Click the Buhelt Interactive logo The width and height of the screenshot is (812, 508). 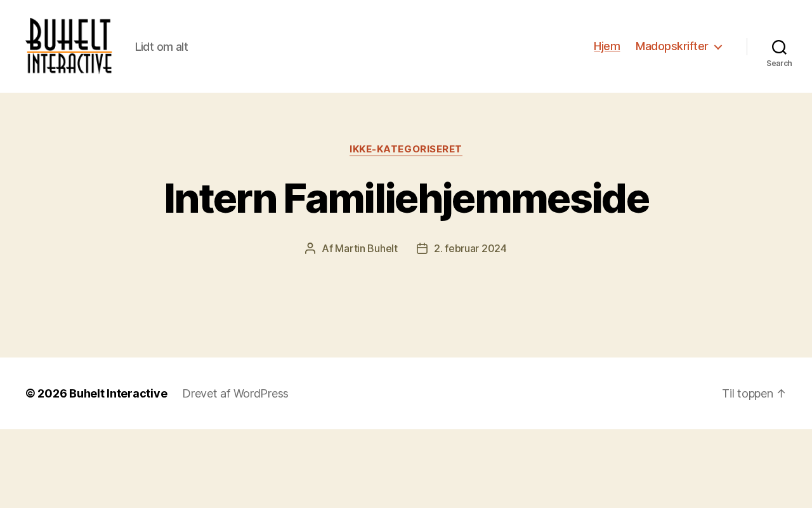pos(69,46)
